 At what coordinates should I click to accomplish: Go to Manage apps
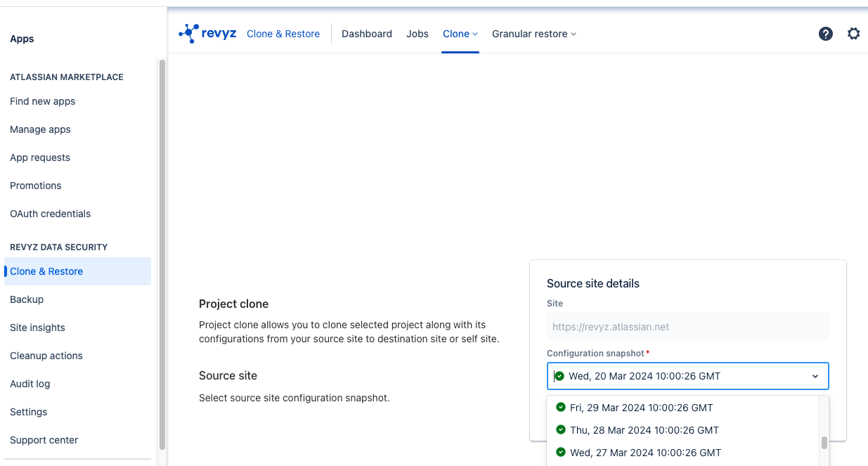point(40,129)
